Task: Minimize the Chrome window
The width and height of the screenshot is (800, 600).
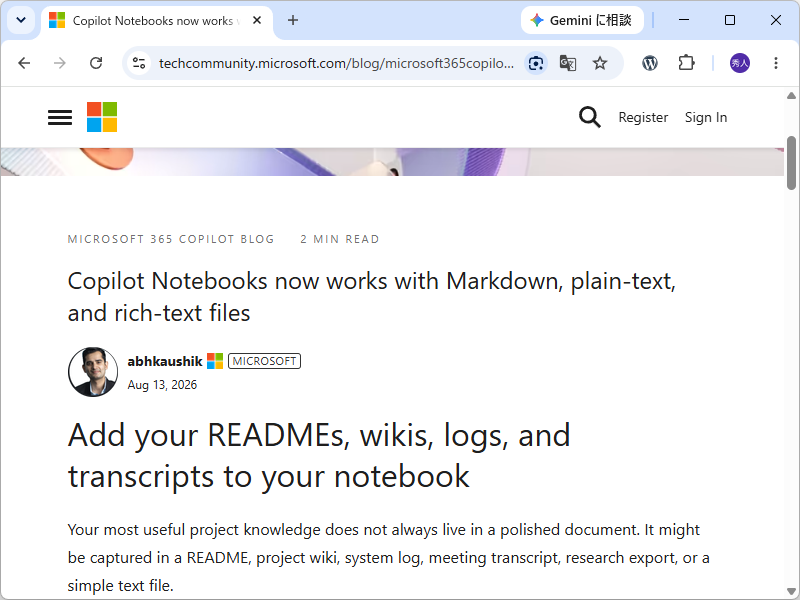Action: [x=684, y=20]
